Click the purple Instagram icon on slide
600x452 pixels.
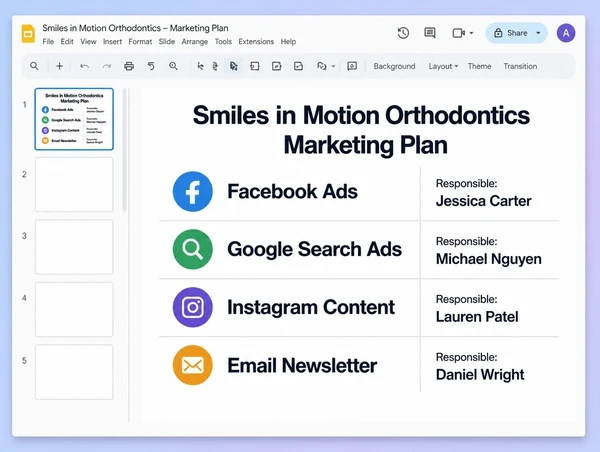tap(192, 307)
